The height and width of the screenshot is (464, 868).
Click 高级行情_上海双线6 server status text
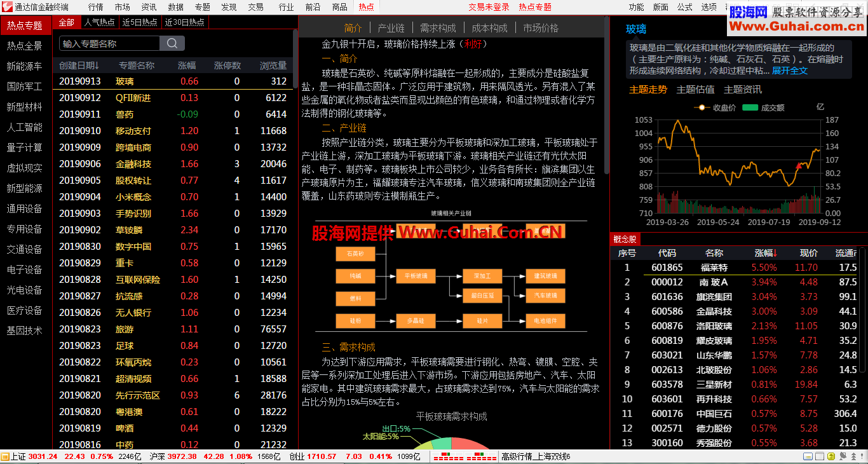[x=536, y=456]
